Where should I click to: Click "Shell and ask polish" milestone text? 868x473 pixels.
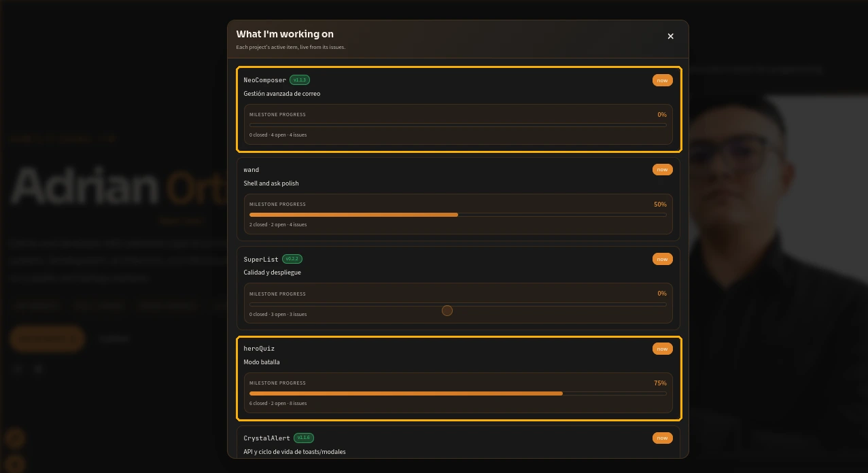pyautogui.click(x=271, y=183)
